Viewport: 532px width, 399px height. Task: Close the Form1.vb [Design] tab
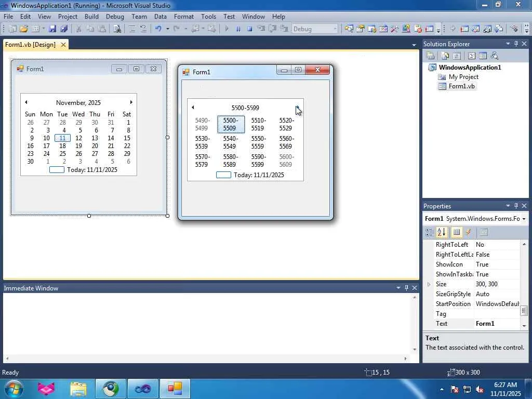coord(63,45)
